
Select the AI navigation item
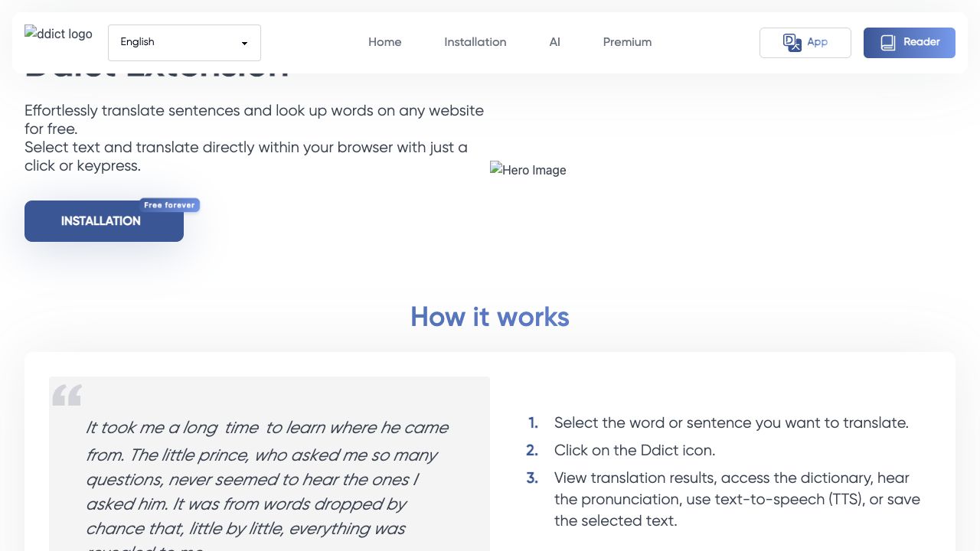(x=554, y=42)
